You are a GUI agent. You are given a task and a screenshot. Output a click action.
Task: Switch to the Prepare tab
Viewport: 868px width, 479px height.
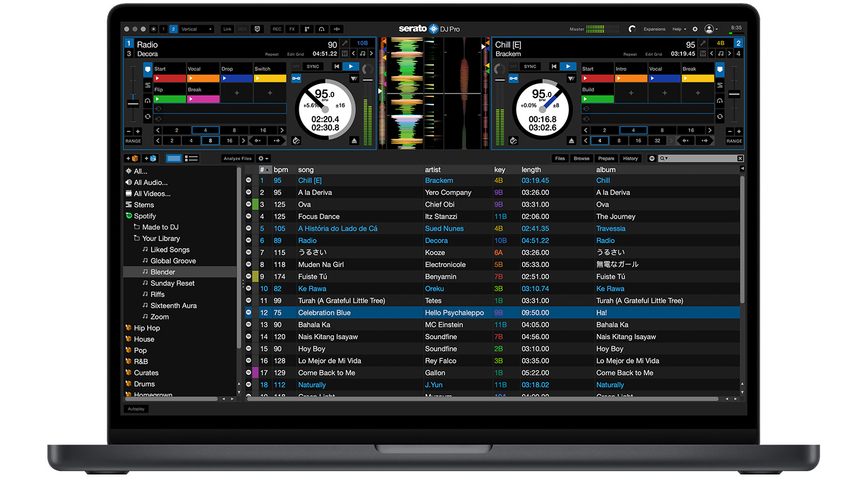(x=606, y=158)
